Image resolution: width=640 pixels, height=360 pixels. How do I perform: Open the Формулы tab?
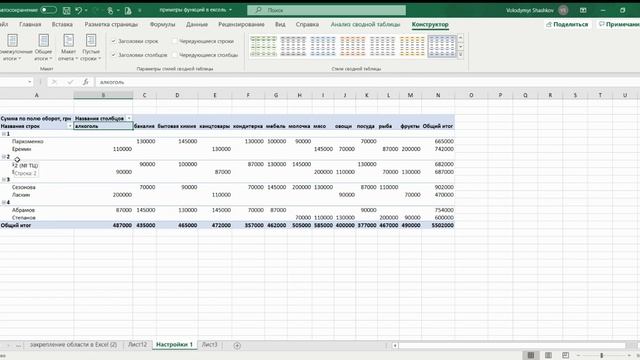point(162,24)
